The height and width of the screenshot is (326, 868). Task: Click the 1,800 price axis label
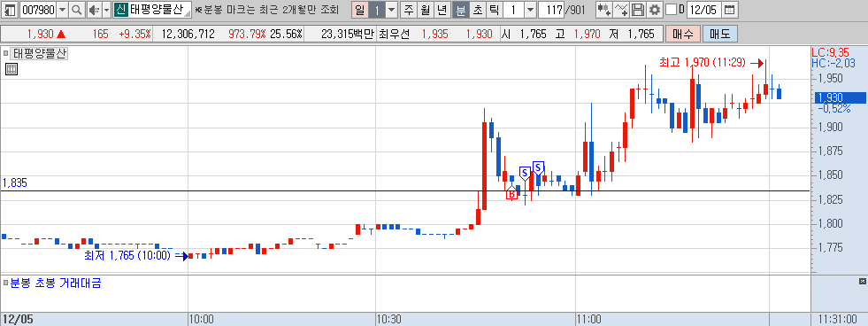(829, 223)
